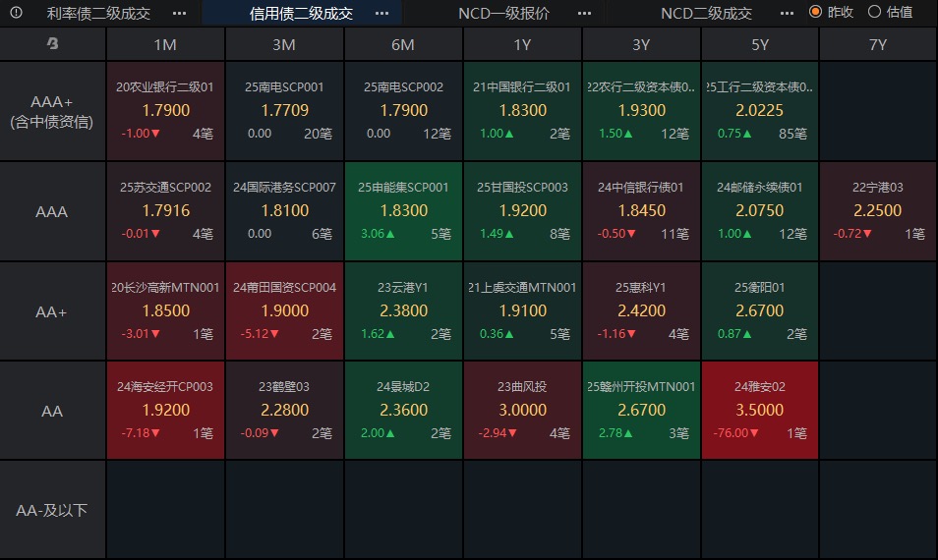Open the more options dots for 信用债二级成交
938x560 pixels.
381,13
